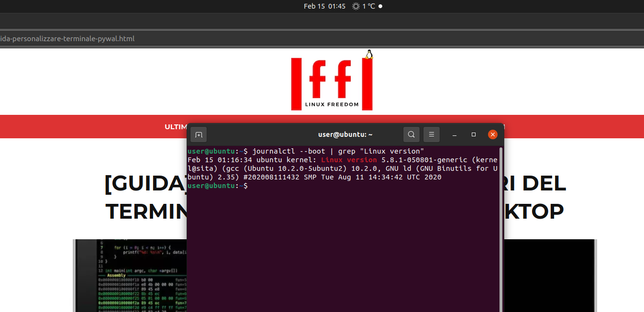Activate the terminal search magnifier

coord(411,134)
